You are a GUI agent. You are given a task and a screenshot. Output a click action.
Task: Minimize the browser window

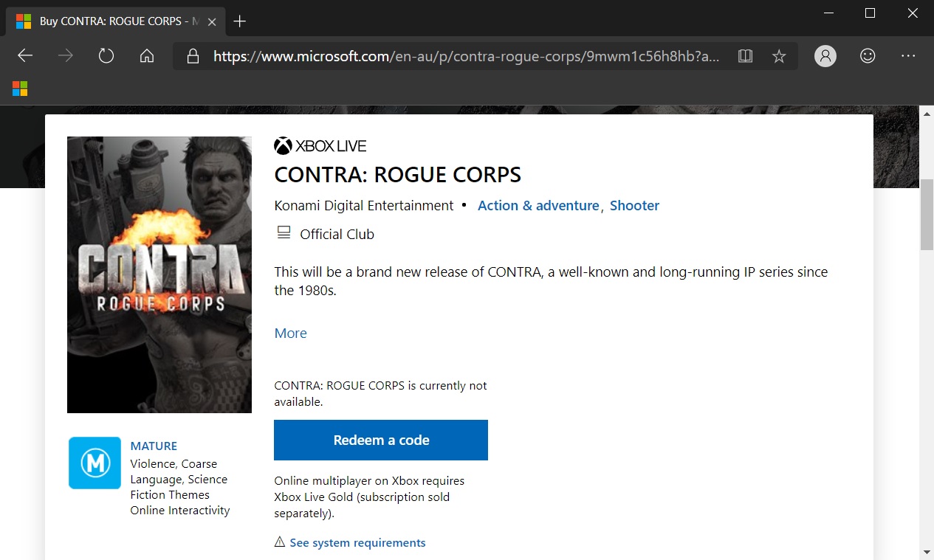coord(830,13)
